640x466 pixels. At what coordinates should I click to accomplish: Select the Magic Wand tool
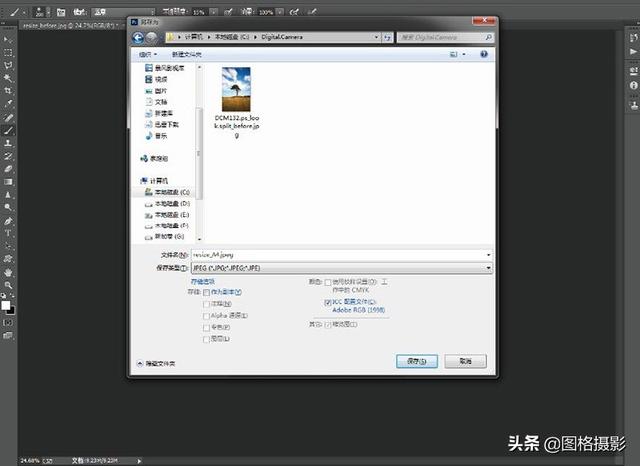[7, 78]
